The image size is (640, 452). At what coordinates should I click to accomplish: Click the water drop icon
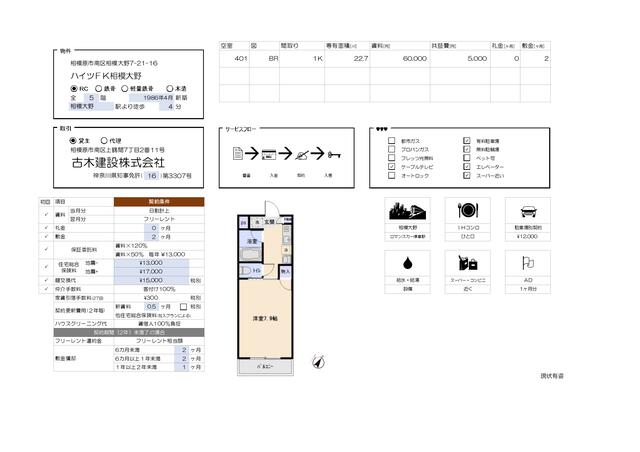click(x=407, y=263)
